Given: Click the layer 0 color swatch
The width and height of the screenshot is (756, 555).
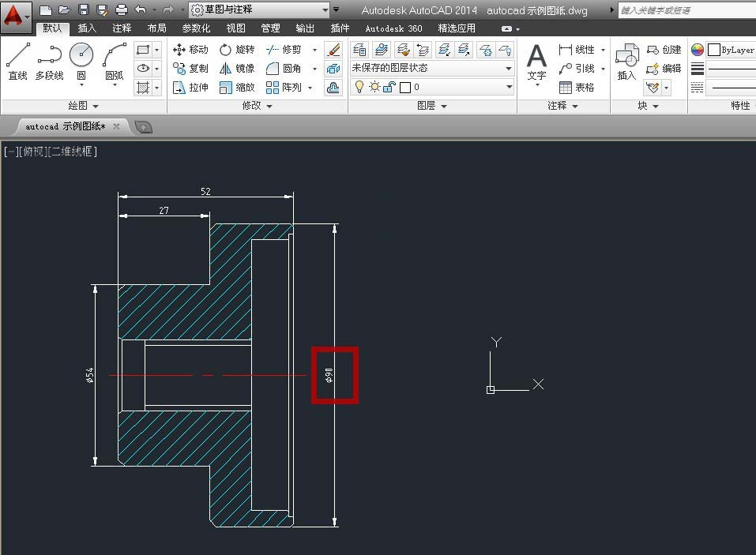Looking at the screenshot, I should tap(405, 88).
